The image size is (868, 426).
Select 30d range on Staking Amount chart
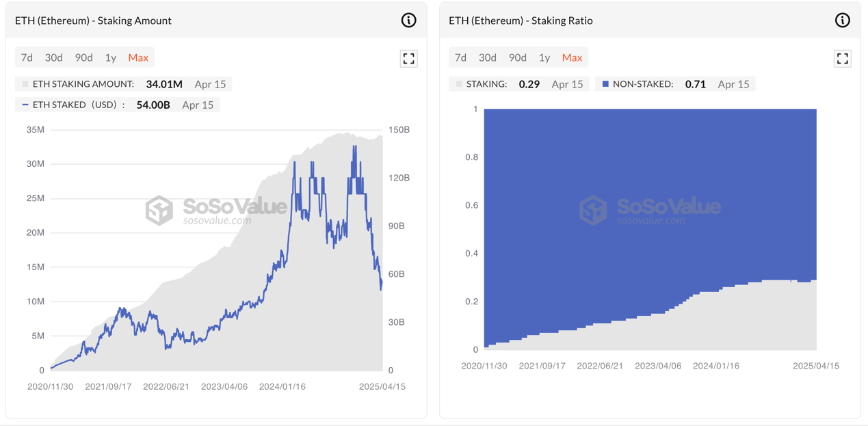tap(53, 57)
